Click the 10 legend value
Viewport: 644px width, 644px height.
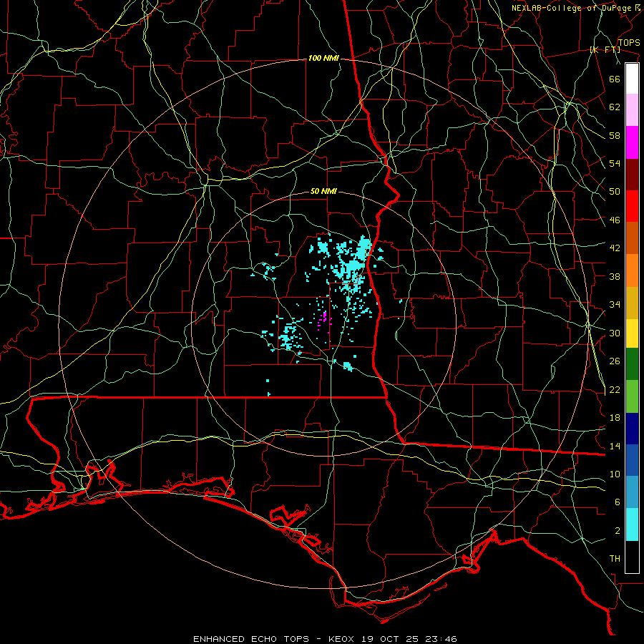615,474
